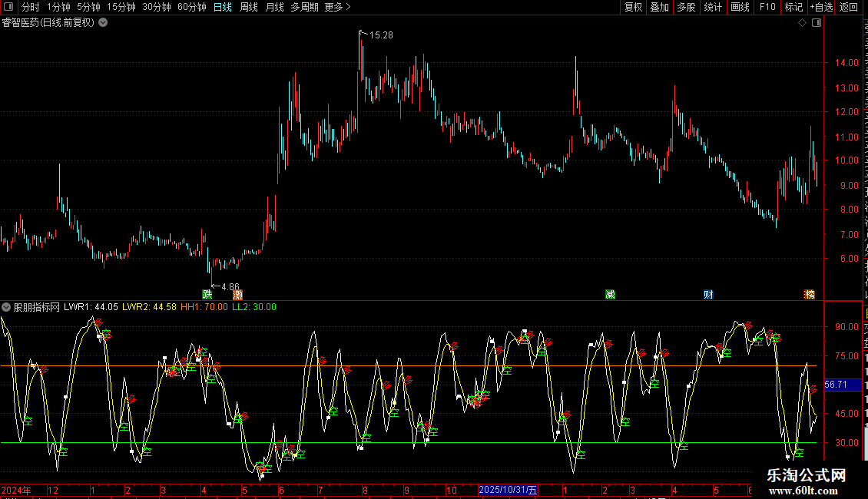Viewport: 868px width, 499px height.
Task: Click the 标记 mark button
Action: pos(793,7)
